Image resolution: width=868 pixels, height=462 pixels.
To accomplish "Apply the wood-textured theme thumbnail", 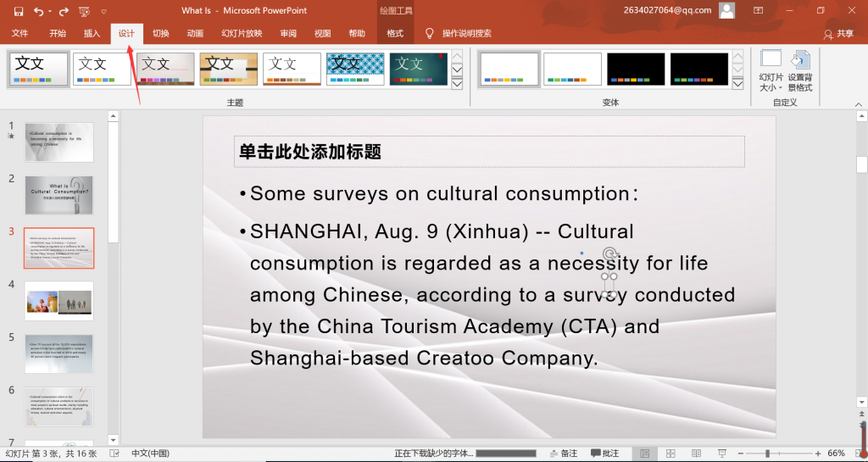I will (x=229, y=70).
